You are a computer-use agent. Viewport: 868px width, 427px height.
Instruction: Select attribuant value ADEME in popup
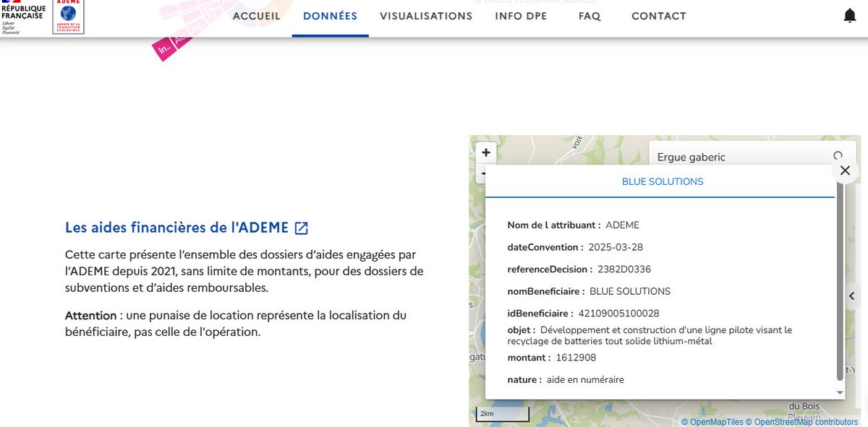click(622, 225)
